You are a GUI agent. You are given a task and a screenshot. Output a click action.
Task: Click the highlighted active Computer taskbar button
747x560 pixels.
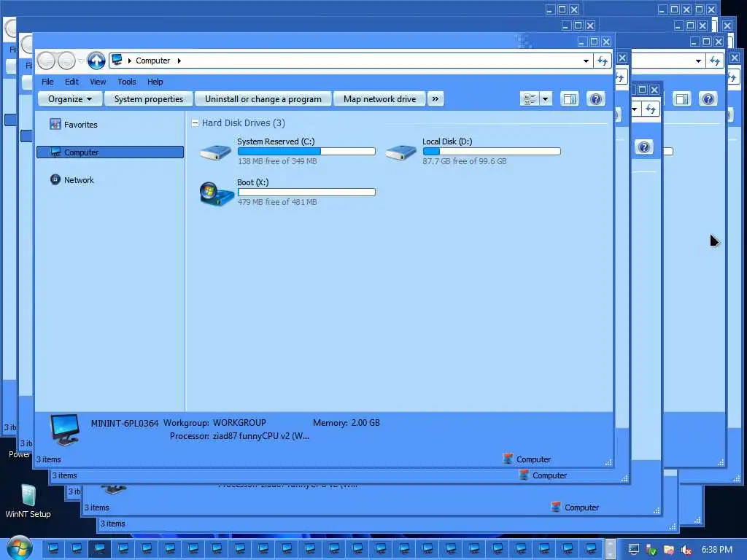coord(99,549)
